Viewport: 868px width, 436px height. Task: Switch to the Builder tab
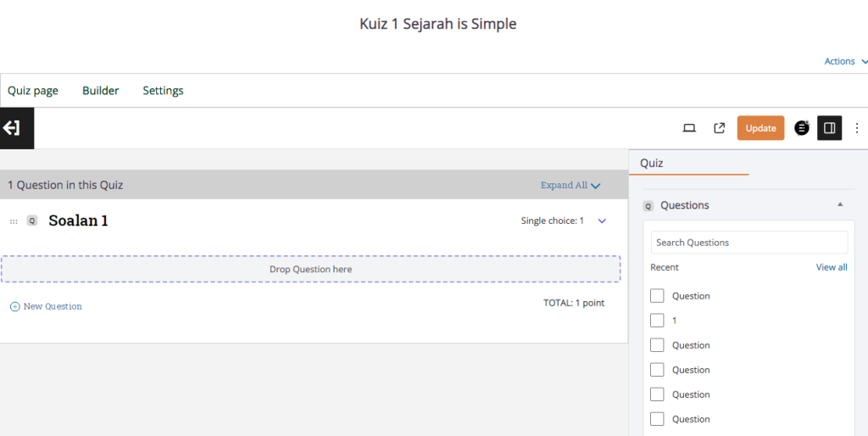click(x=101, y=91)
